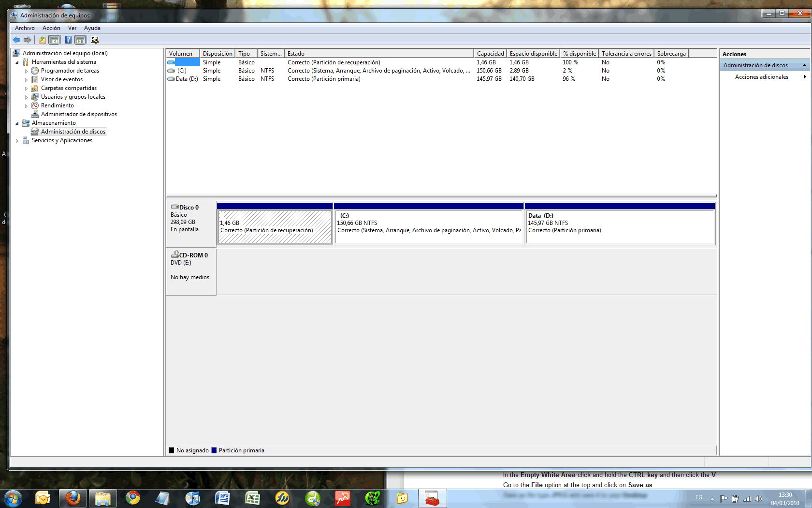Open the Archivo menu
Image resolution: width=812 pixels, height=508 pixels.
tap(25, 28)
